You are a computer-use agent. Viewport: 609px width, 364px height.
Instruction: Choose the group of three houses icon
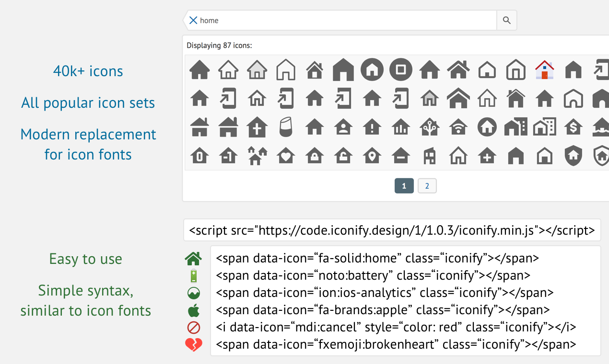[x=257, y=156]
